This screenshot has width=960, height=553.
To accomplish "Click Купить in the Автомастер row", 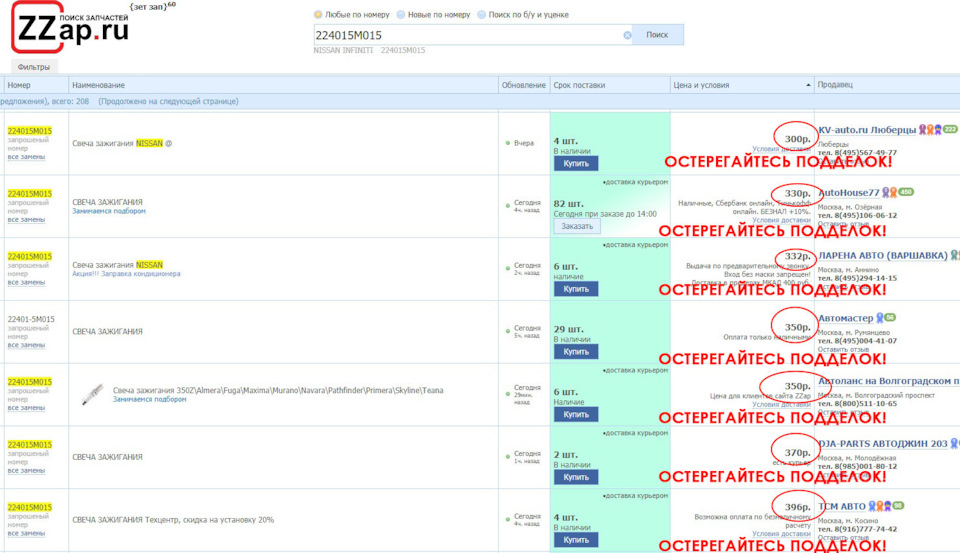I will [576, 352].
